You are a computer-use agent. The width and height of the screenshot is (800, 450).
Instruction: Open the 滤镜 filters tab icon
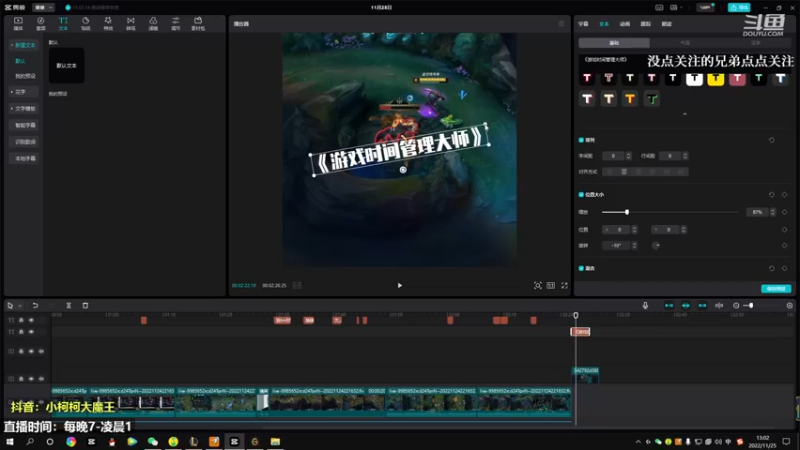coord(153,23)
